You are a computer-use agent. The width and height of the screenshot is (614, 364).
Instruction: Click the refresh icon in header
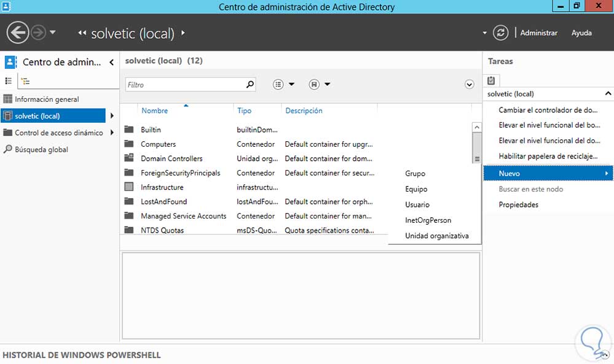click(x=501, y=33)
